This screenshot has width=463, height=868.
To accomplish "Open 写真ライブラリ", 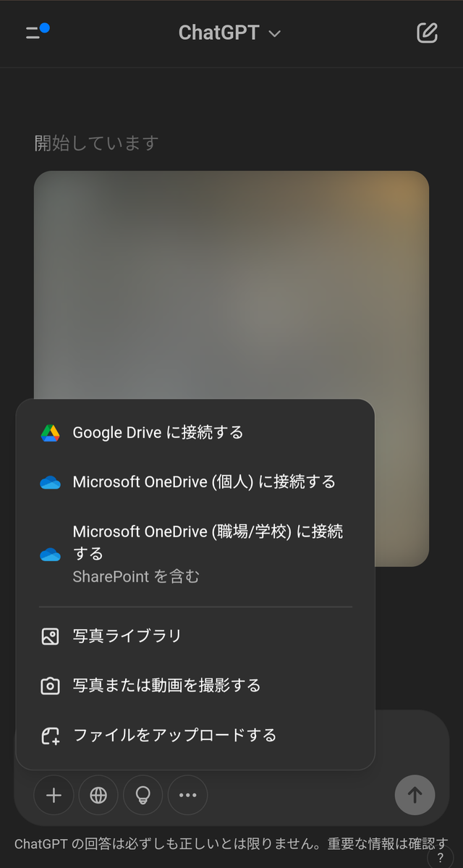I will (127, 636).
